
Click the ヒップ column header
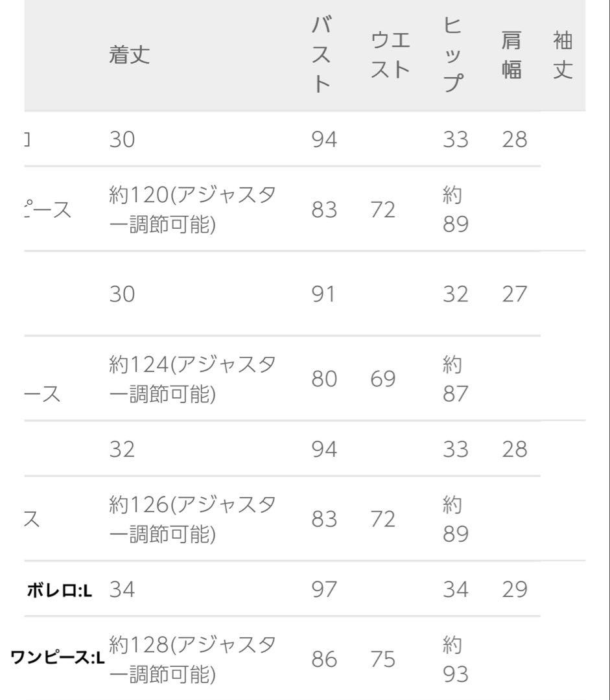[x=454, y=55]
